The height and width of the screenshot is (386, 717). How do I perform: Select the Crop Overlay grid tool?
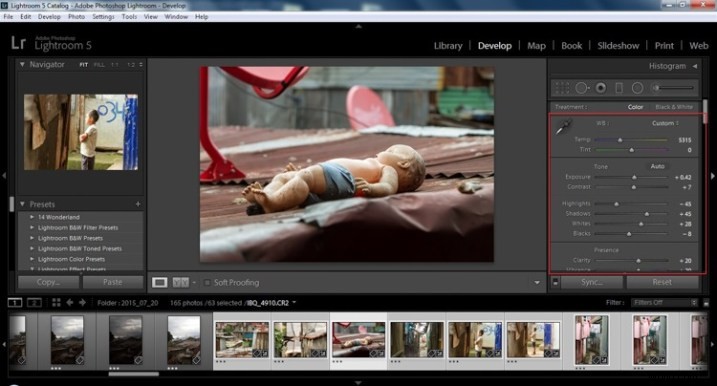coord(562,88)
